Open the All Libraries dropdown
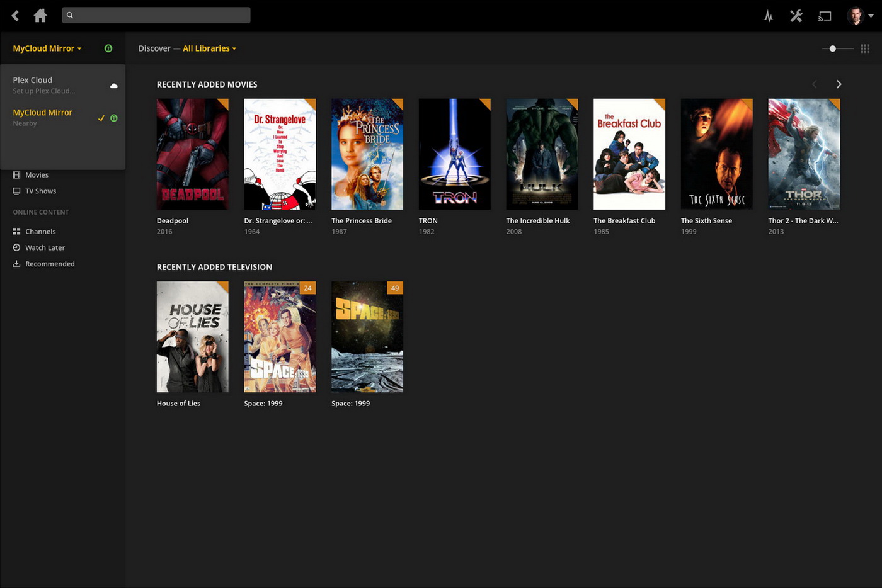 click(x=210, y=48)
